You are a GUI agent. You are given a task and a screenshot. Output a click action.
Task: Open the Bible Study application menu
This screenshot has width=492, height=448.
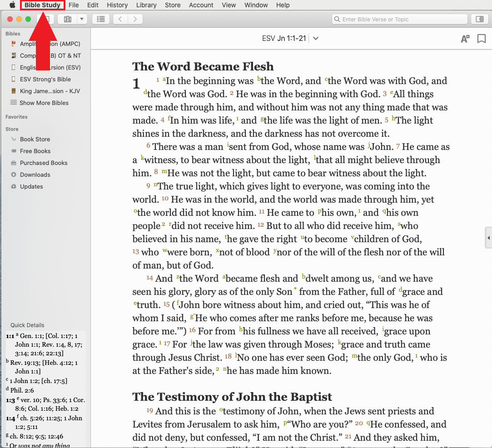click(x=42, y=5)
